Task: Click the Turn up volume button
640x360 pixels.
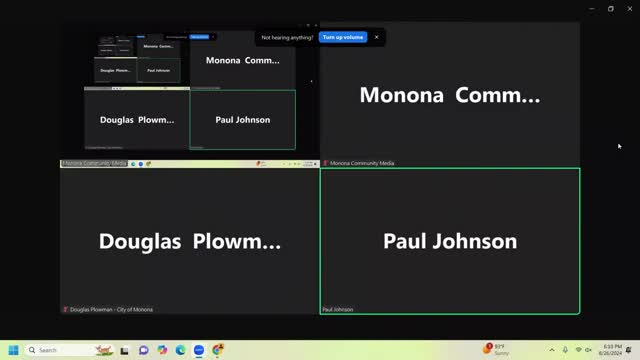Action: pos(343,37)
